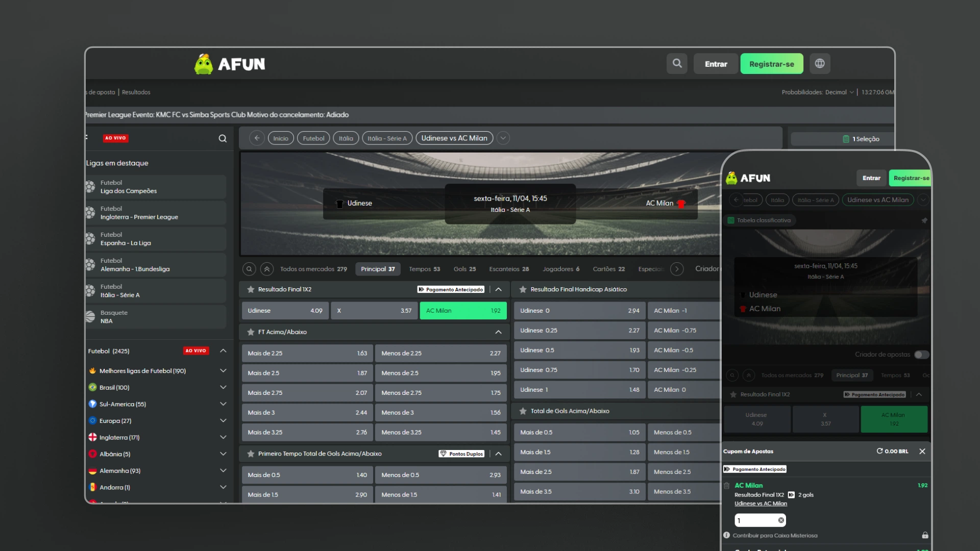Select the Udinese 4.09 odds
Screen dimensions: 980x551
285,311
